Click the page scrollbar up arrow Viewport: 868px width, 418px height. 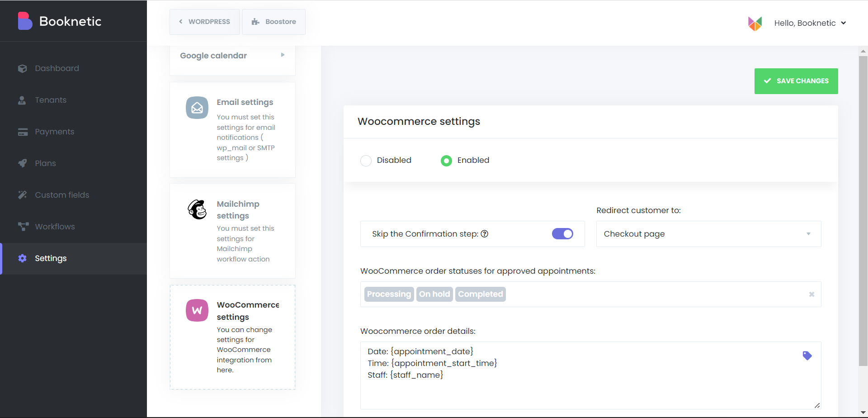[x=863, y=51]
